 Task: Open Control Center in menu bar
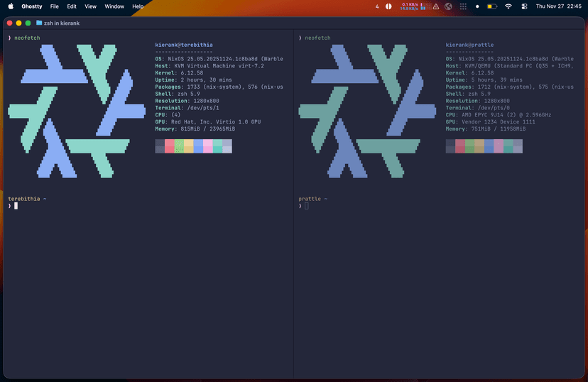click(x=524, y=6)
